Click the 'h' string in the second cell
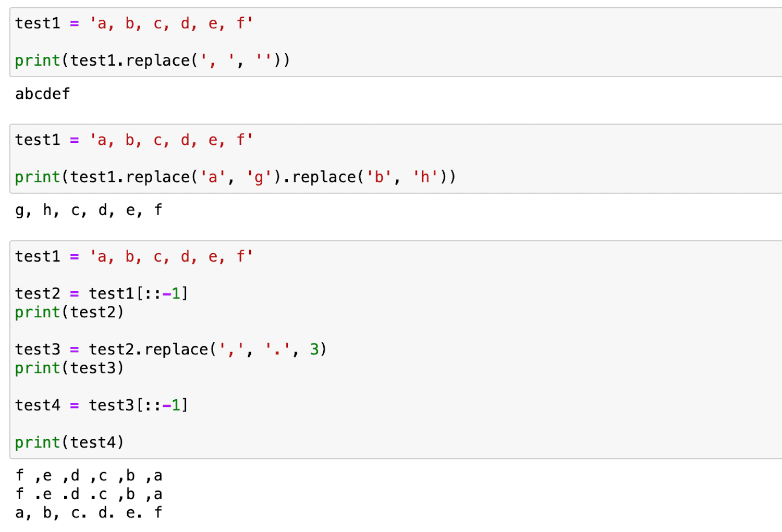 425,177
